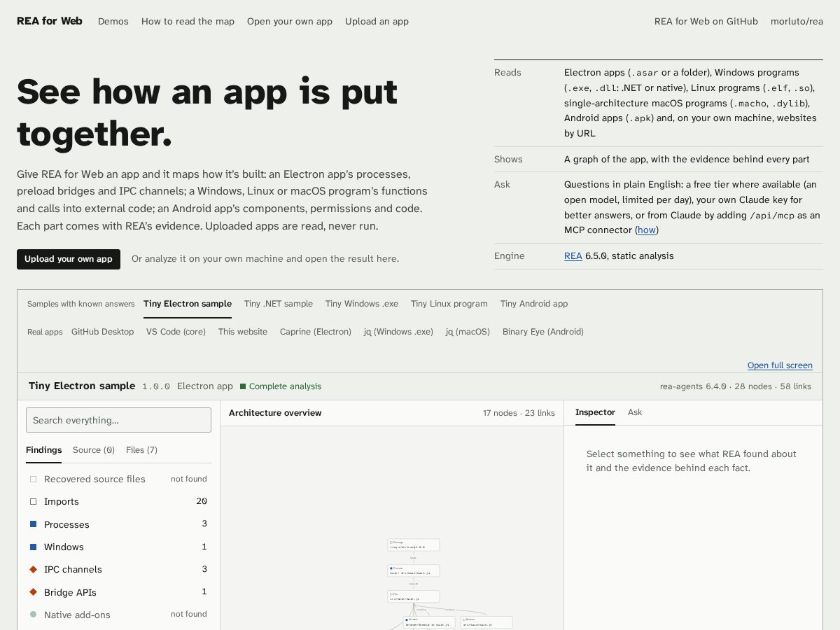Load the VS Code (core) app
Viewport: 840px width, 630px height.
pos(176,332)
